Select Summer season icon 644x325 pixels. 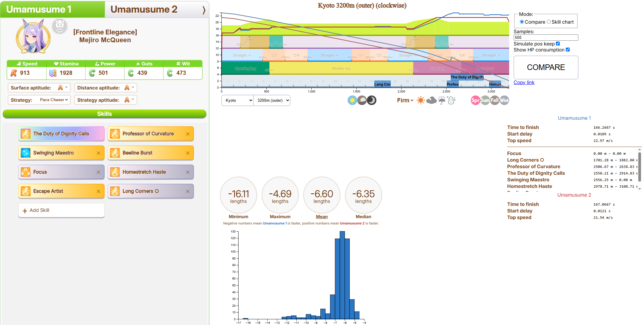pyautogui.click(x=485, y=100)
